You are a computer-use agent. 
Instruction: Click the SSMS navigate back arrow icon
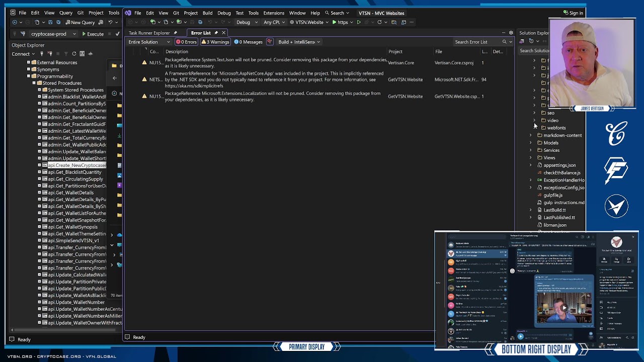click(x=15, y=22)
